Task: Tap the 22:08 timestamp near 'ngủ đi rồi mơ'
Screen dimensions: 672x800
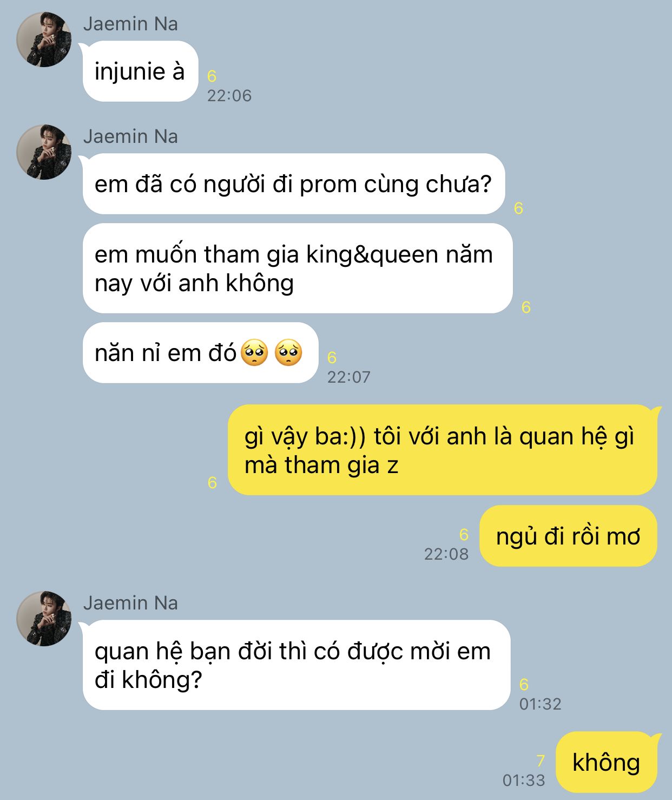Action: 446,554
